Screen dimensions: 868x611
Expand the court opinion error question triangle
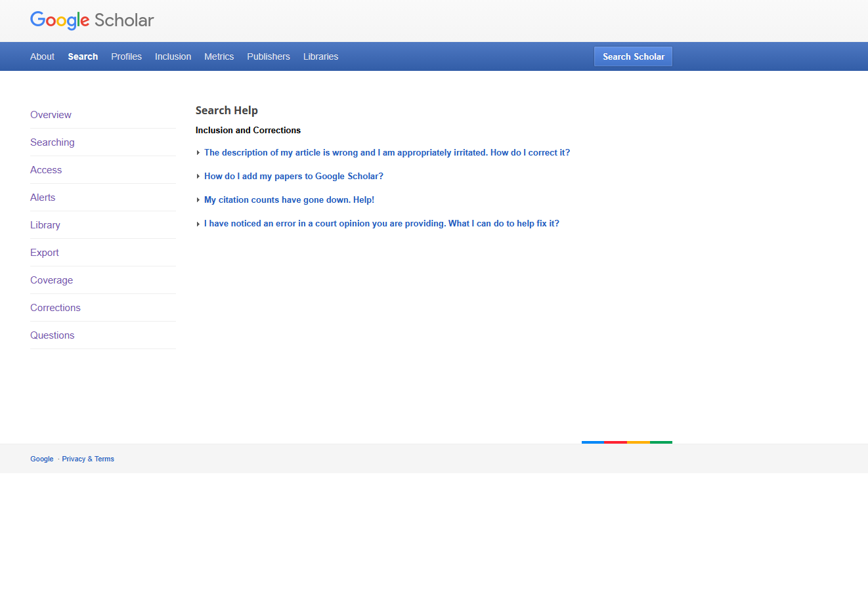(x=198, y=224)
